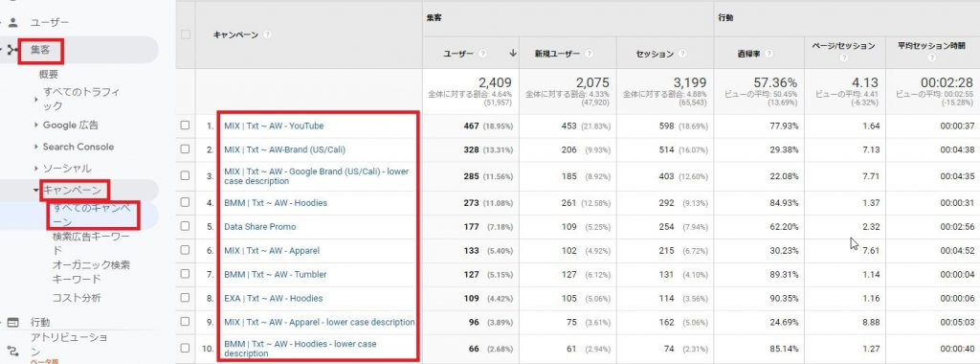The image size is (980, 364).
Task: Open the MIX | Txt ~ AW - YouTube campaign link
Action: click(274, 125)
